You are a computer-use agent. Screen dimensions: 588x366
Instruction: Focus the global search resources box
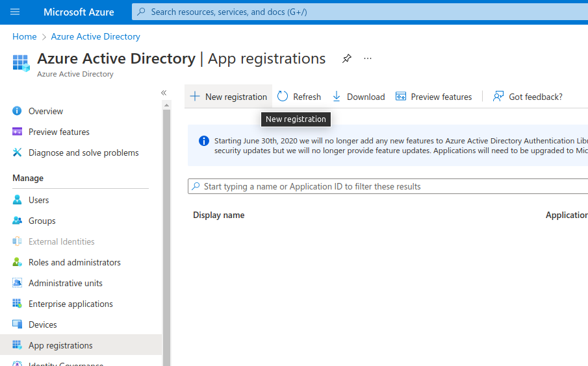tap(357, 12)
